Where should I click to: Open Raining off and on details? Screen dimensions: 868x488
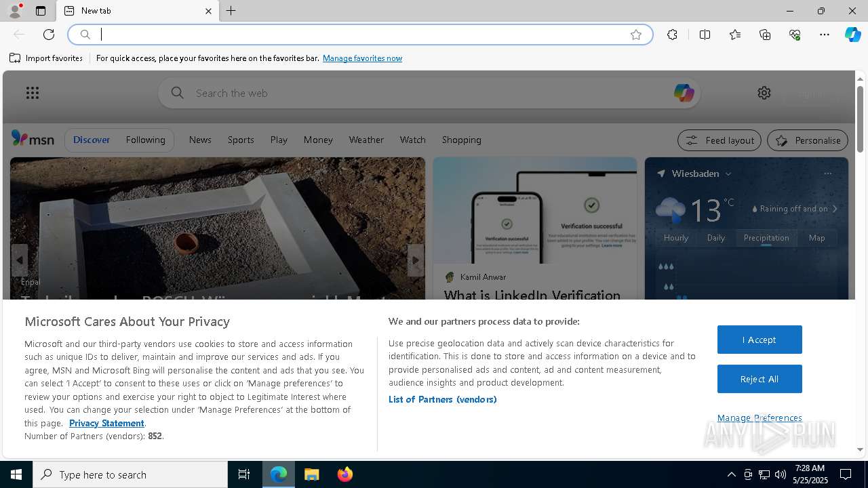click(x=795, y=209)
